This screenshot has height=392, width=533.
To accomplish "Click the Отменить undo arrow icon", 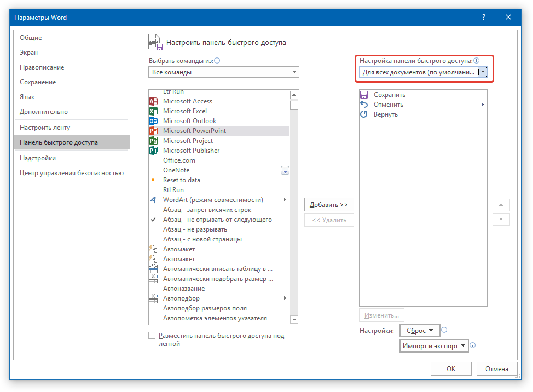I will 364,105.
